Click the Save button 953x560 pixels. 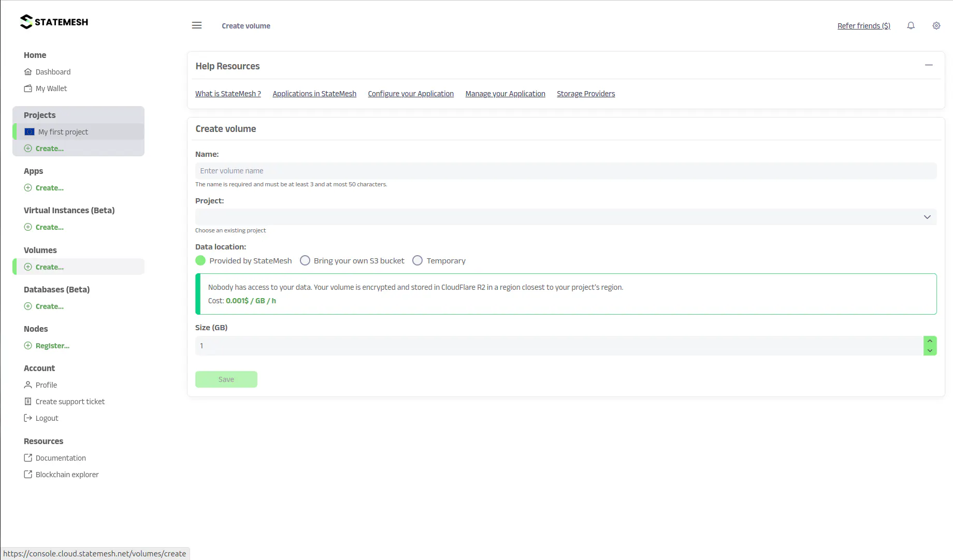click(226, 379)
